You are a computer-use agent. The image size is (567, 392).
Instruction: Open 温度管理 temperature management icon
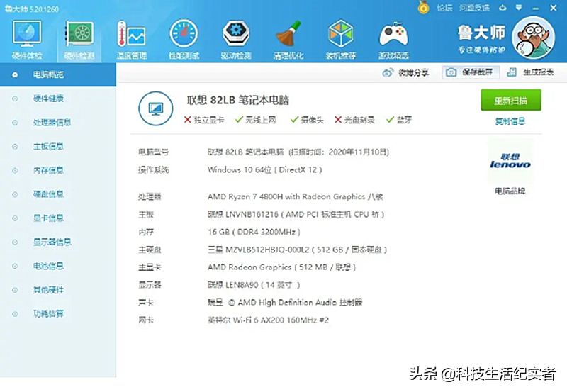click(131, 40)
